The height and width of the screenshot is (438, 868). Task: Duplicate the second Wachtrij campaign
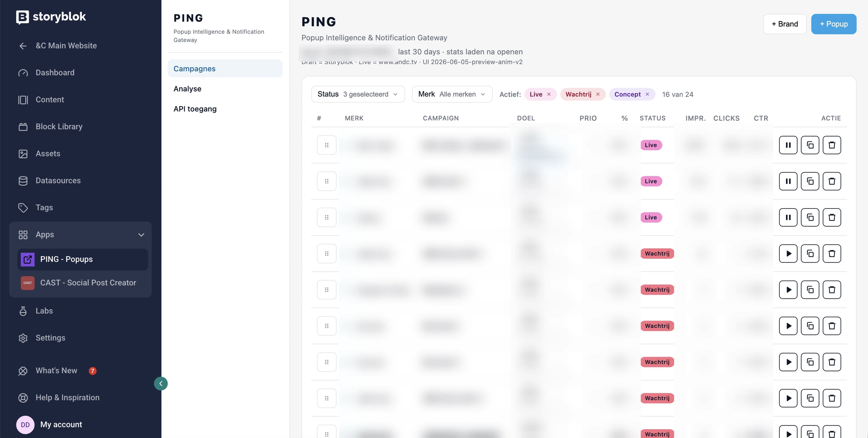(x=810, y=289)
